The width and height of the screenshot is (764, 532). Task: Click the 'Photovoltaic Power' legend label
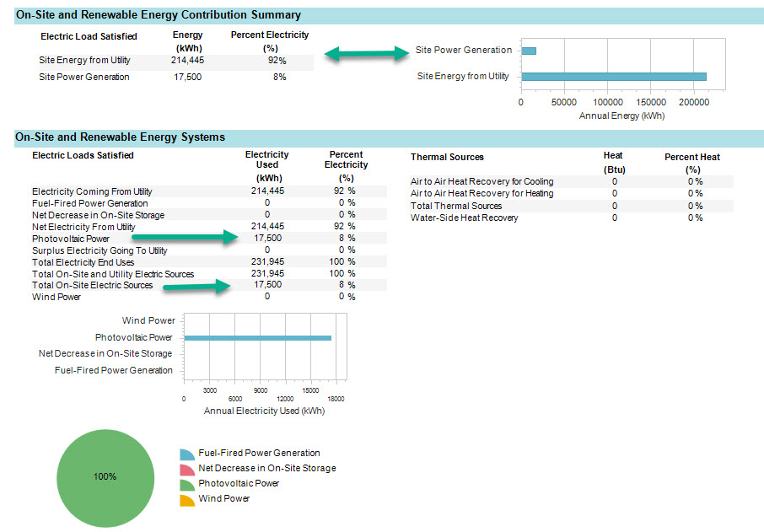coord(239,483)
